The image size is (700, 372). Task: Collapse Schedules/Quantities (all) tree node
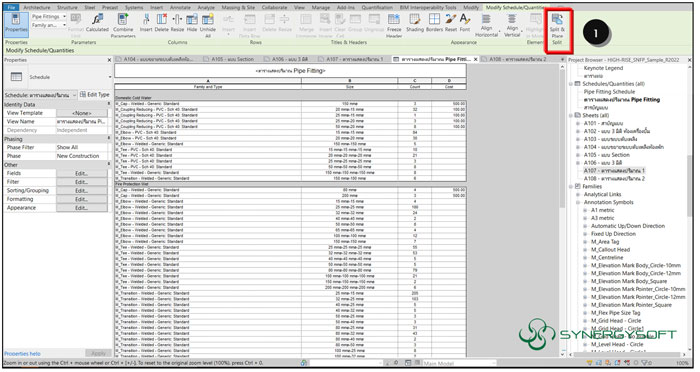[571, 84]
